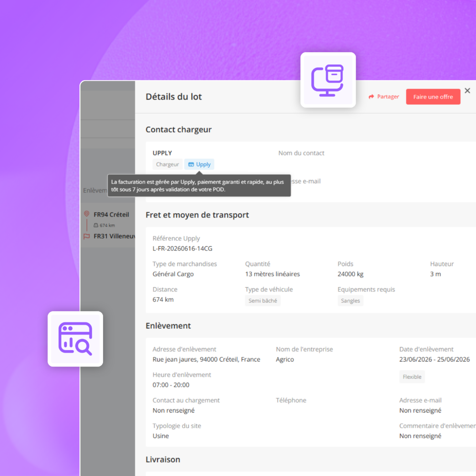Click the Semi bâché vehicle tag

(x=263, y=301)
